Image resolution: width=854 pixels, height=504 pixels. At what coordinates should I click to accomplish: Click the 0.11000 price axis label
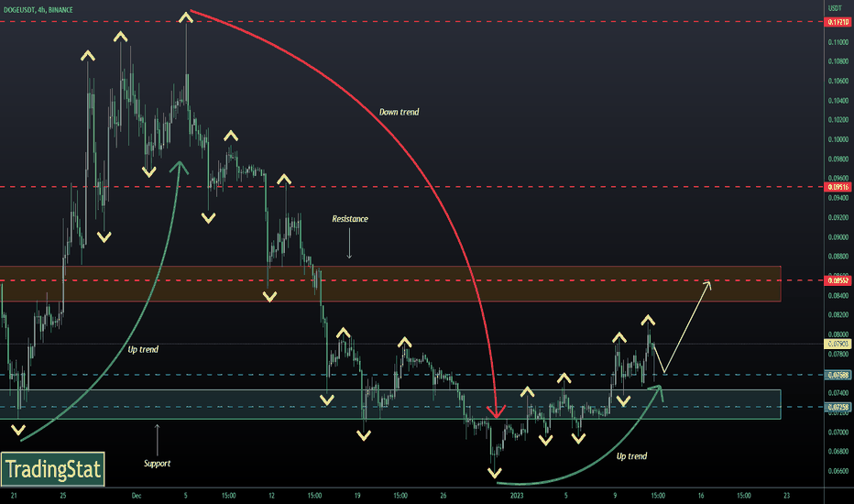838,42
